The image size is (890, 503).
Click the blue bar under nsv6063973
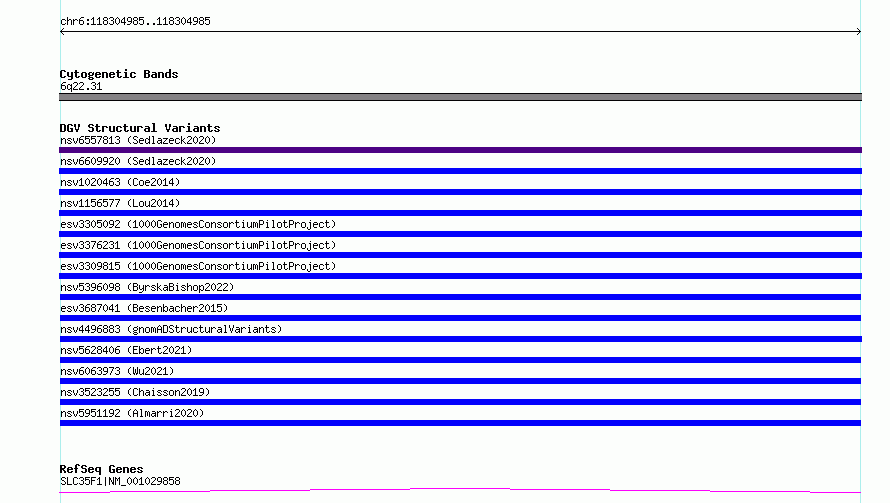[x=460, y=381]
